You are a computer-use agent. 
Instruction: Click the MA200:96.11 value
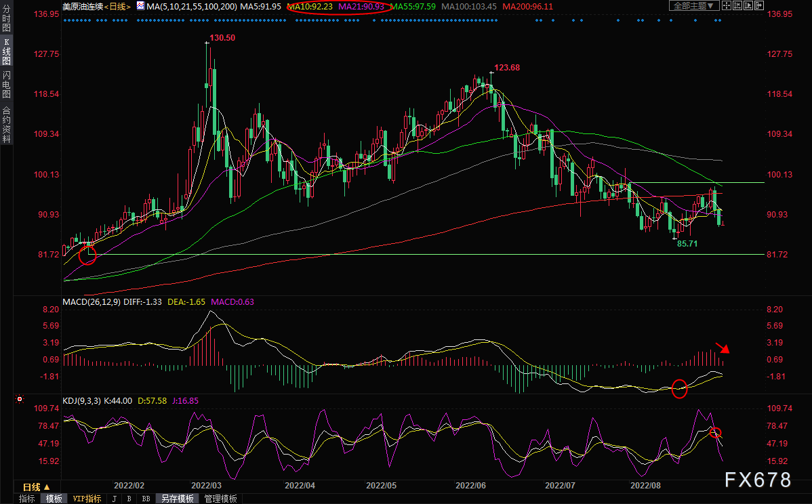528,7
